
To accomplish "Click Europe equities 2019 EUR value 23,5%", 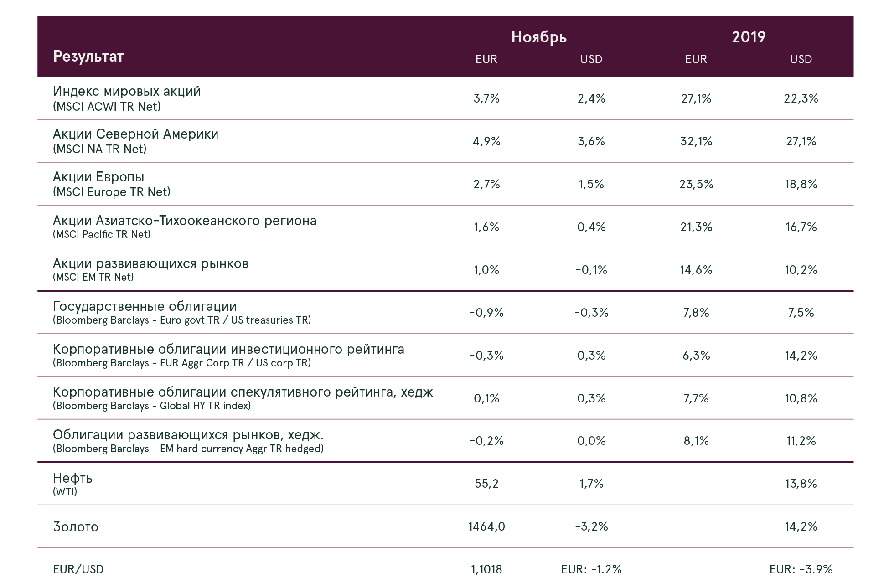I will point(696,185).
